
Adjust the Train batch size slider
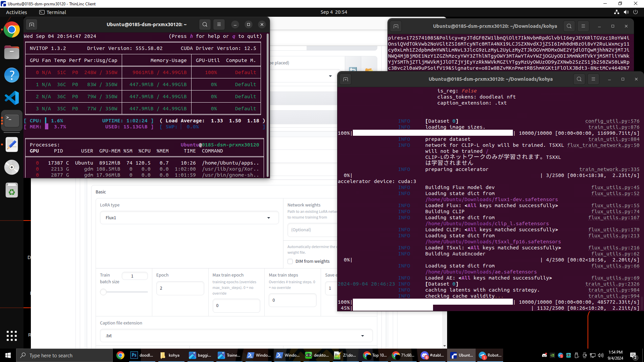coord(103,292)
